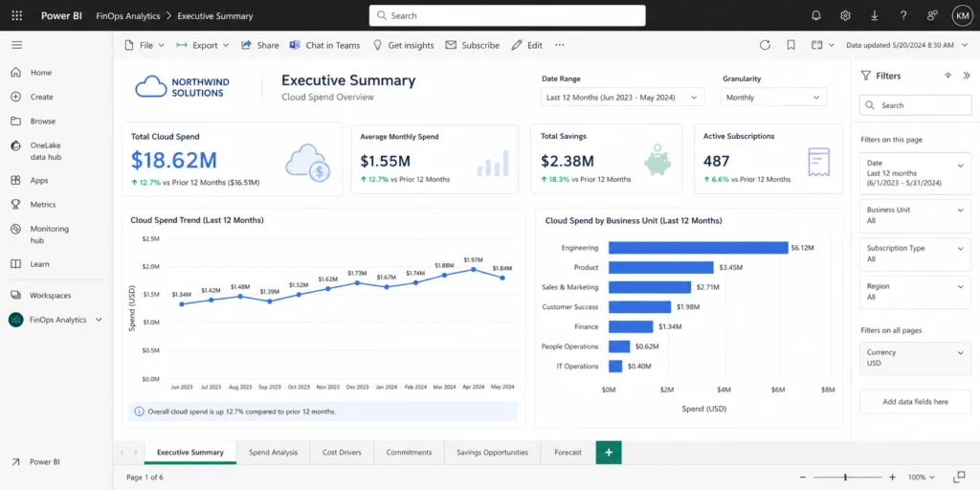
Task: Open the KM account avatar
Action: pos(962,15)
